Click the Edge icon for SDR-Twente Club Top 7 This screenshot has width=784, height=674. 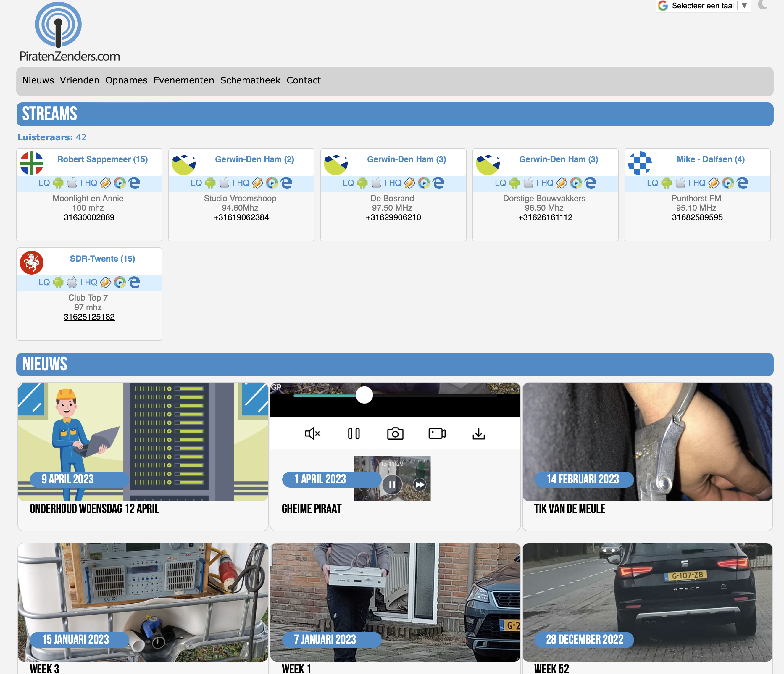click(134, 282)
